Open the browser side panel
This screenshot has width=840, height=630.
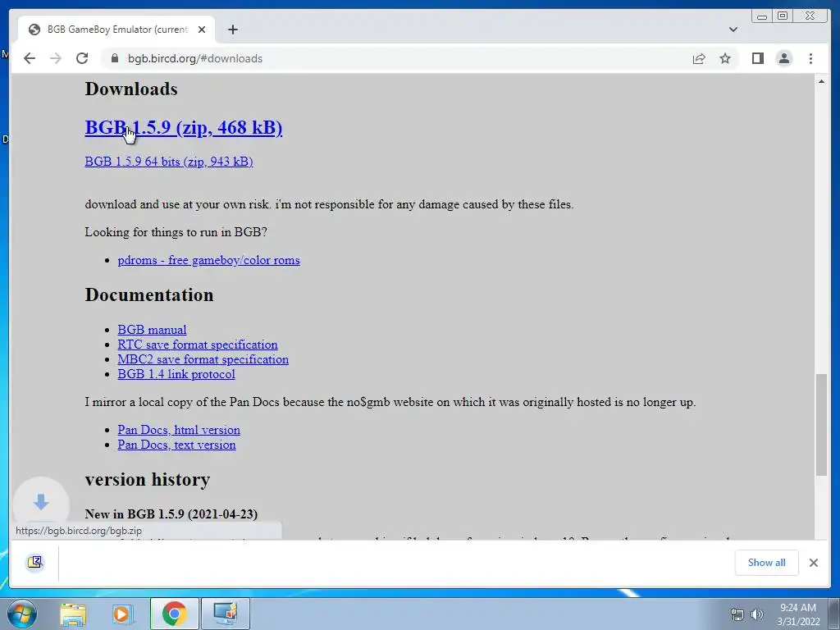757,58
